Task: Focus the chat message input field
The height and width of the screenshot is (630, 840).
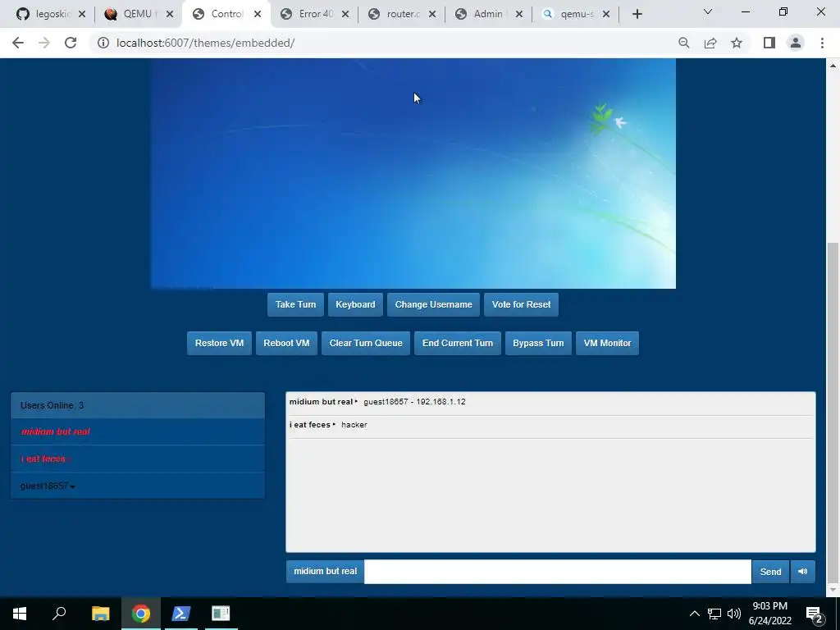Action: [x=558, y=572]
